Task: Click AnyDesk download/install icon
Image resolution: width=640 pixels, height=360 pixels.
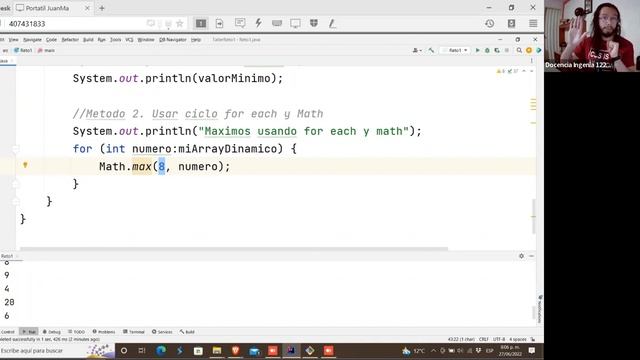Action: click(x=511, y=24)
